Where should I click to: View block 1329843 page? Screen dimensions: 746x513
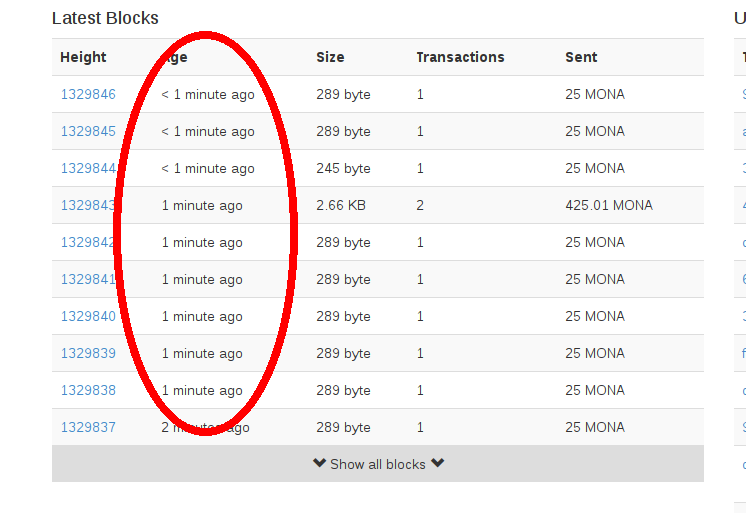(x=88, y=205)
